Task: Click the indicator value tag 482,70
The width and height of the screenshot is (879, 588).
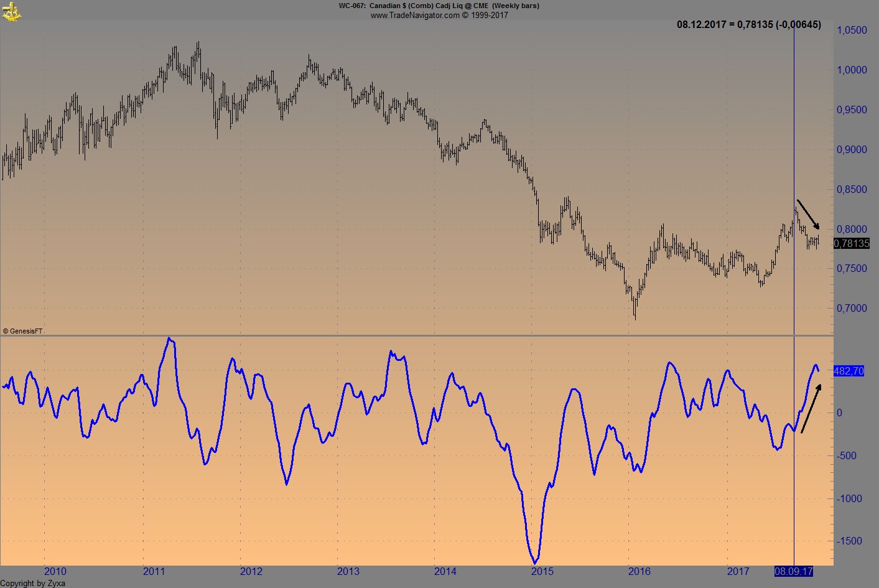Action: (x=849, y=371)
